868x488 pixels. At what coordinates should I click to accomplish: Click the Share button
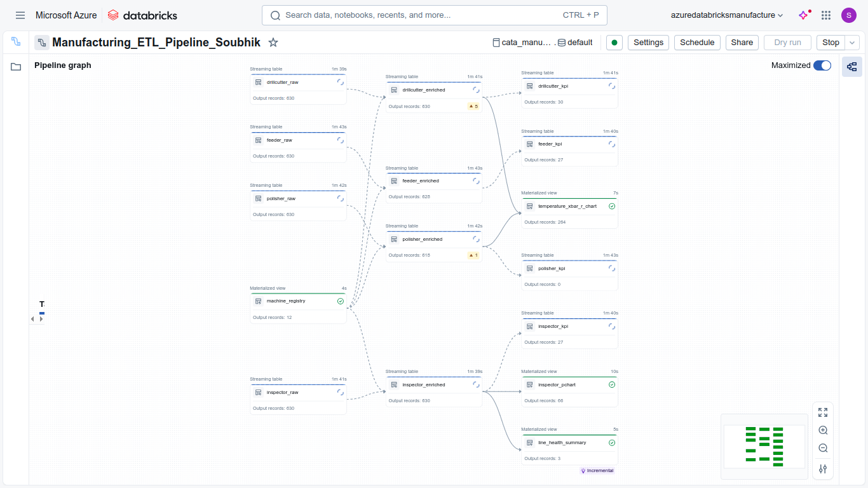click(741, 42)
